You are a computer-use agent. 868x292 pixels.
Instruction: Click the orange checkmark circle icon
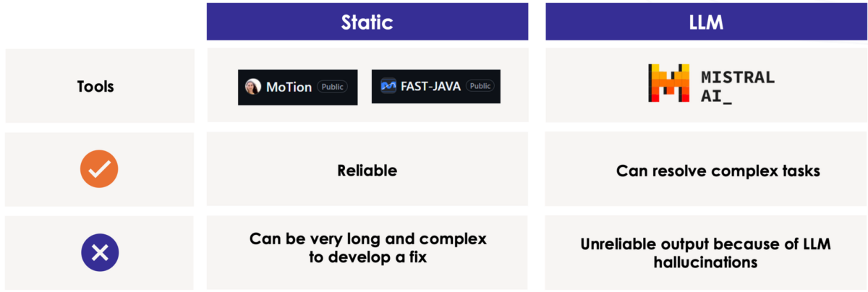[99, 169]
